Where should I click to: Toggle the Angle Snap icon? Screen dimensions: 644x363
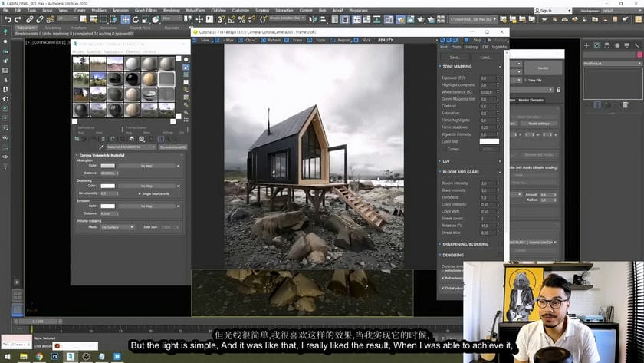232,19
